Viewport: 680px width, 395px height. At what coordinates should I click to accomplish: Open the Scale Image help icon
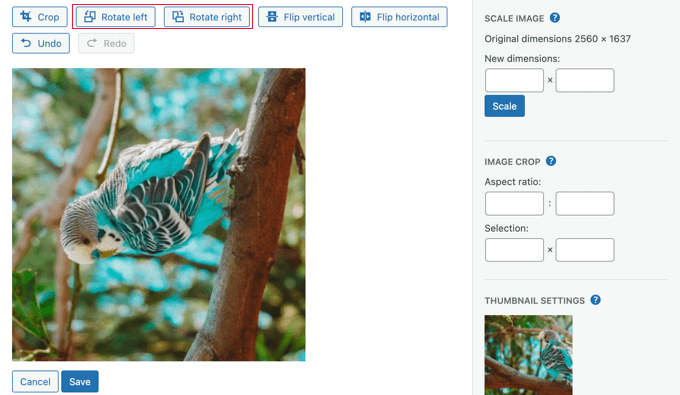click(555, 18)
